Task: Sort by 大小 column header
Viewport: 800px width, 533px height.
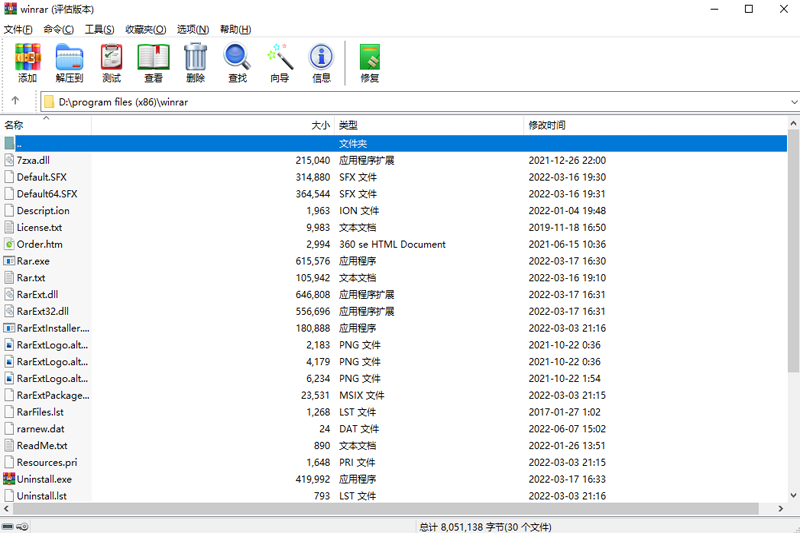Action: 213,125
